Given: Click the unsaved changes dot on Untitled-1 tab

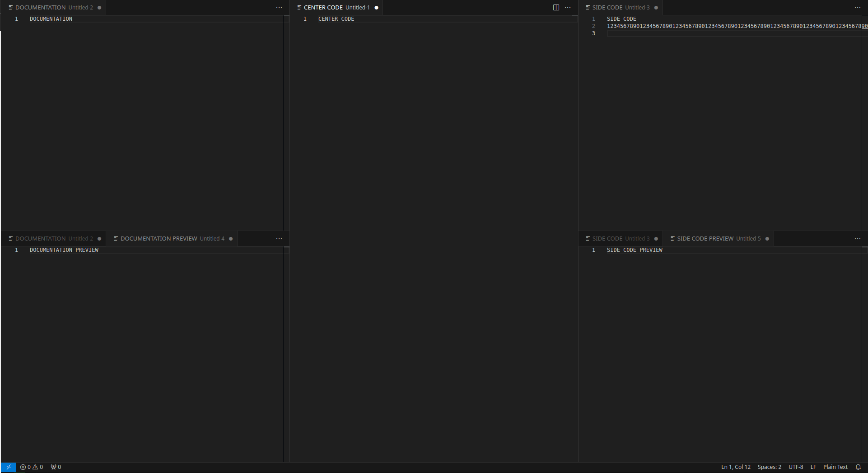Looking at the screenshot, I should pyautogui.click(x=376, y=7).
